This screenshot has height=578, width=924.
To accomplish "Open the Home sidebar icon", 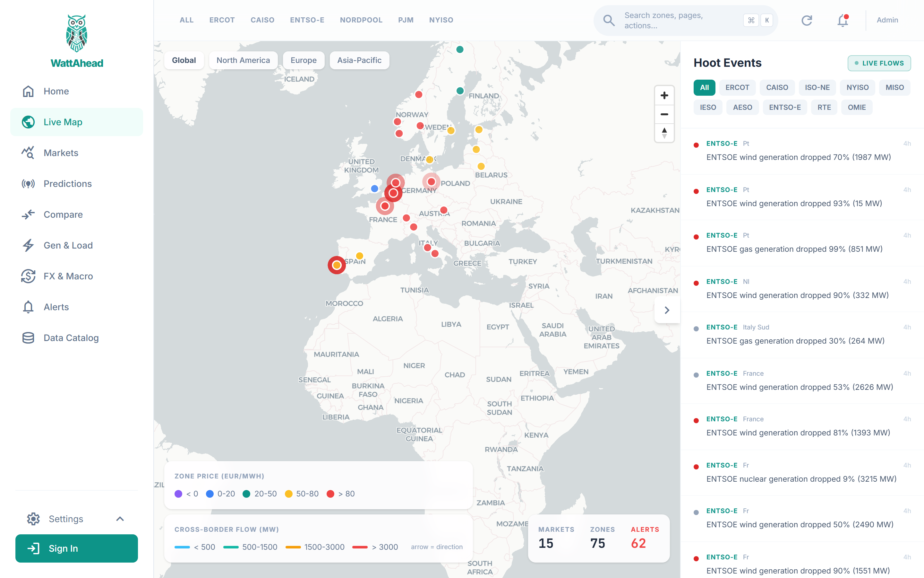I will point(28,92).
